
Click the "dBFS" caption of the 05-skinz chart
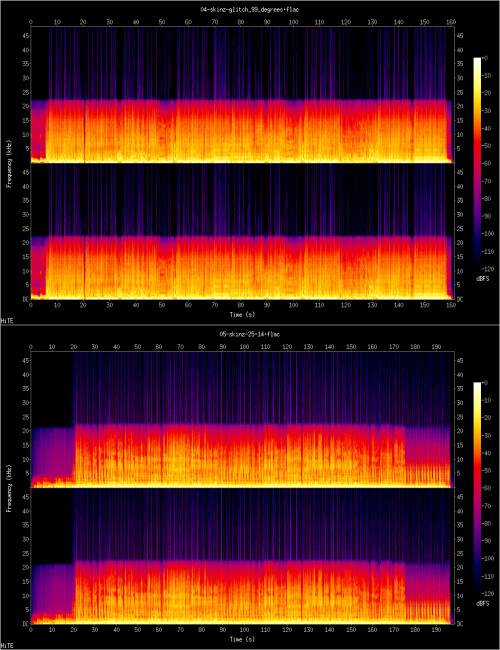point(483,604)
